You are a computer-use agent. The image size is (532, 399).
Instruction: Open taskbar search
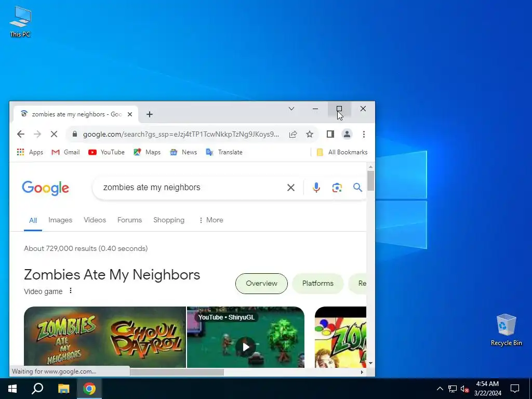[x=37, y=389]
